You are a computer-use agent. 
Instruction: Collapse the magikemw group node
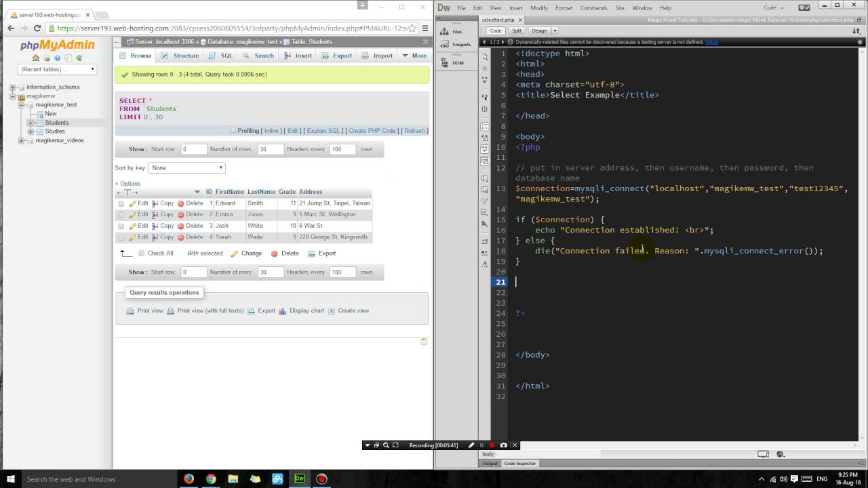(x=12, y=96)
